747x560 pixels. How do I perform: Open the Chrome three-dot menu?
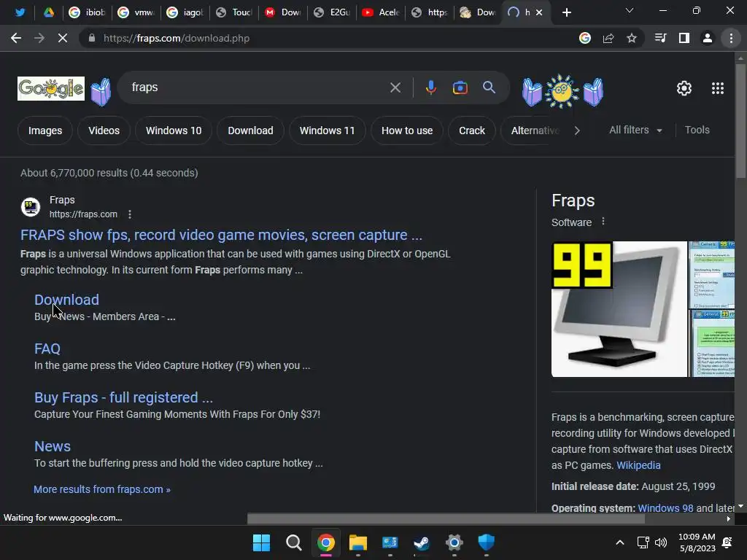[x=731, y=38]
